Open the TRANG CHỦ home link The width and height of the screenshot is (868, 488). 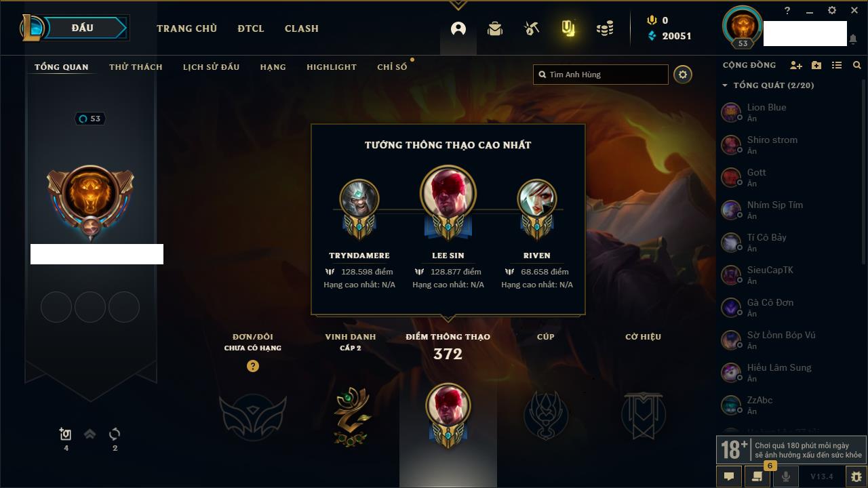pos(186,28)
